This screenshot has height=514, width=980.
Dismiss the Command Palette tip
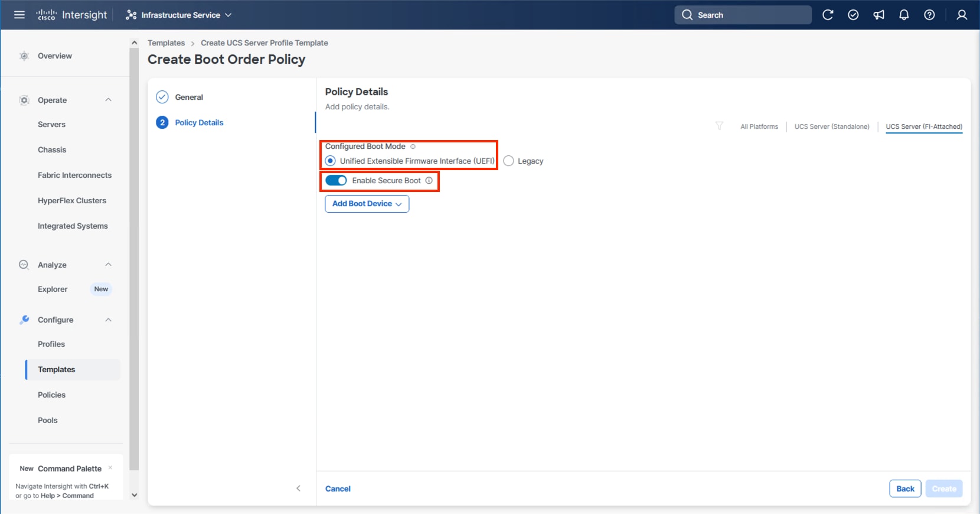tap(110, 467)
